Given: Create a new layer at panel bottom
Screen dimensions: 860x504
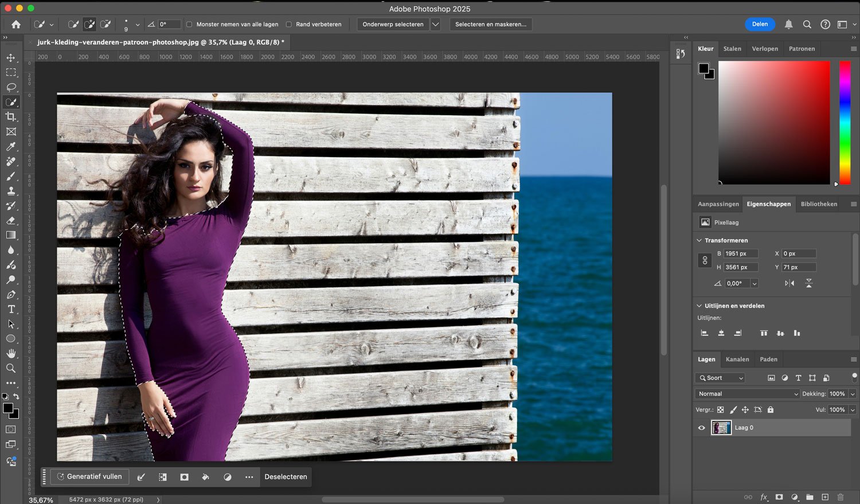Looking at the screenshot, I should click(x=825, y=497).
